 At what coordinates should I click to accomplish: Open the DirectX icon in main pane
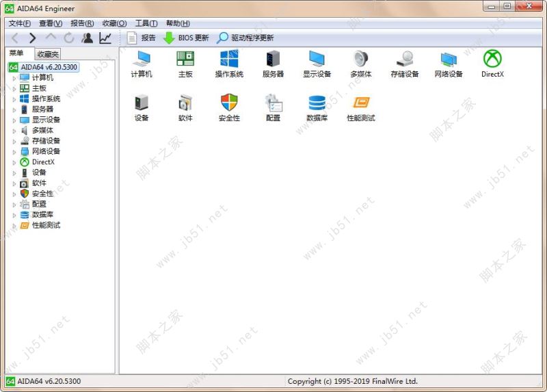[492, 64]
